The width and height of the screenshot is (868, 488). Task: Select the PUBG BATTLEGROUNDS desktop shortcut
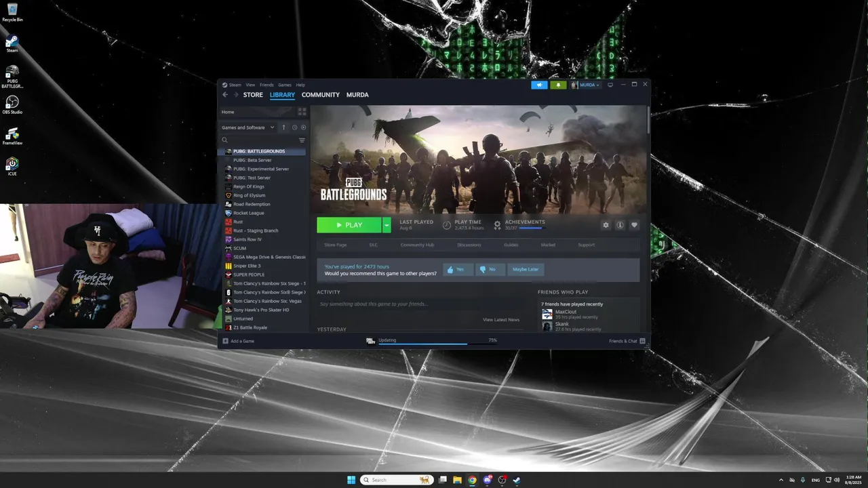coord(12,77)
